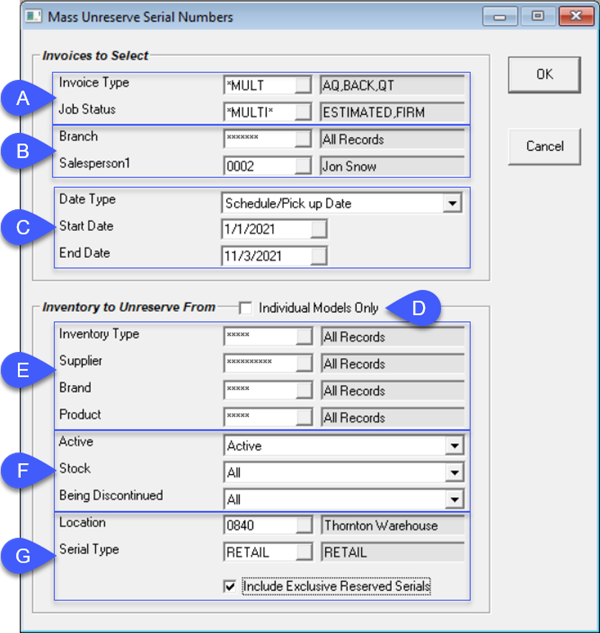Open lookup button for Product field
This screenshot has width=600, height=633.
coord(304,417)
